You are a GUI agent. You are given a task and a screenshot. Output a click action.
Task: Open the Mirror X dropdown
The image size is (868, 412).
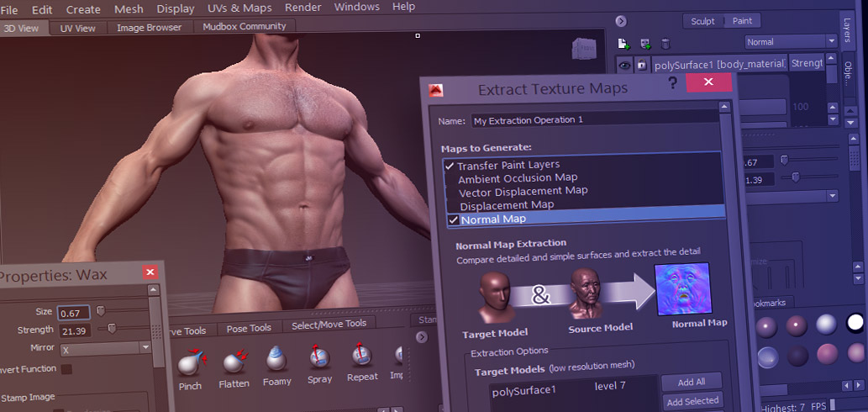pyautogui.click(x=105, y=348)
